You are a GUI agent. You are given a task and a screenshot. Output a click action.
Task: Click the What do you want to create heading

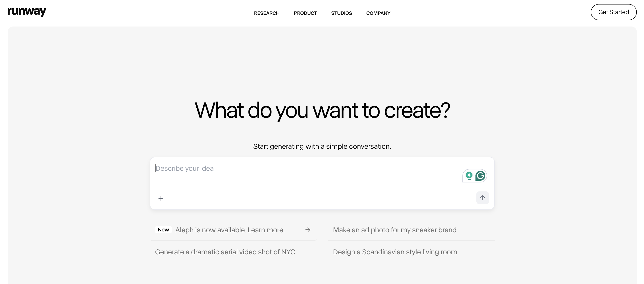point(322,110)
